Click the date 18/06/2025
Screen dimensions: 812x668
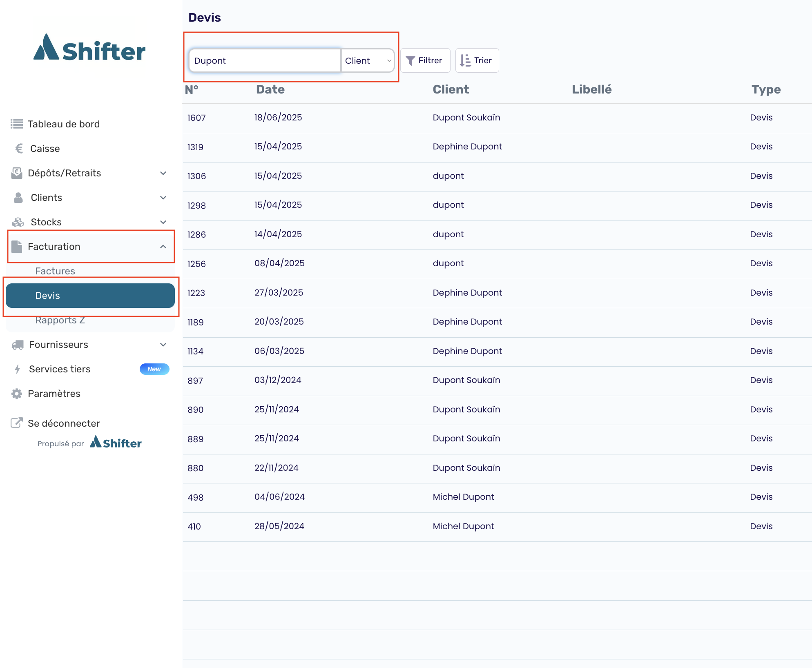[278, 118]
